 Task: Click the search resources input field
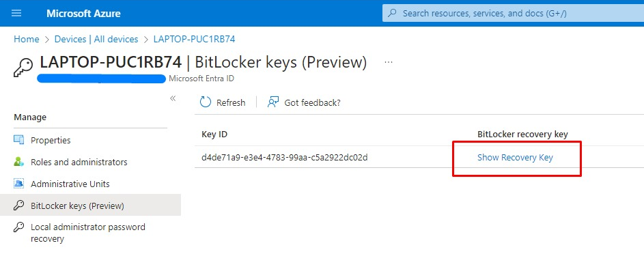tap(513, 13)
